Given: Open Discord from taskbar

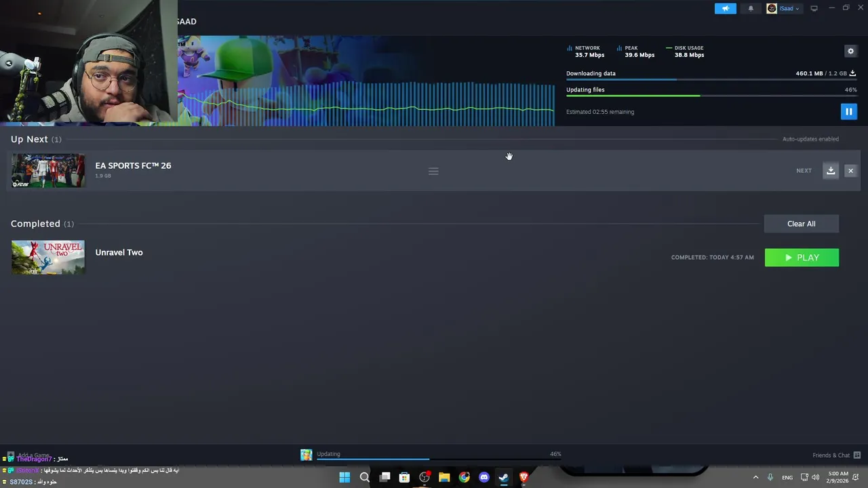Looking at the screenshot, I should 484,477.
